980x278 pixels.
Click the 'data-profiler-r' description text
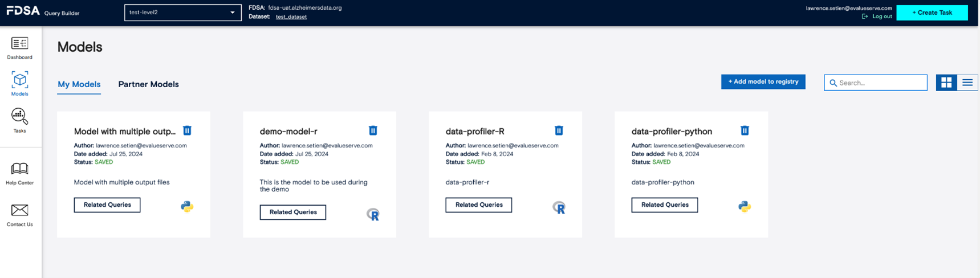pyautogui.click(x=467, y=182)
